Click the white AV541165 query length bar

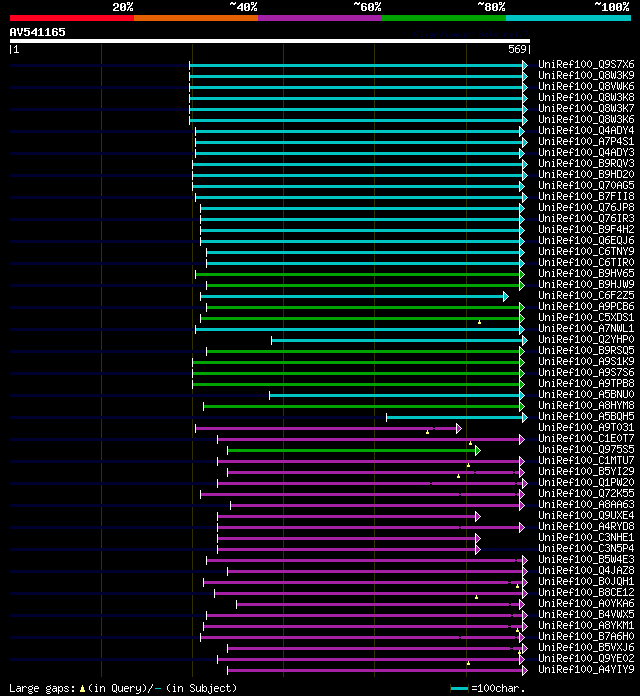pos(270,41)
